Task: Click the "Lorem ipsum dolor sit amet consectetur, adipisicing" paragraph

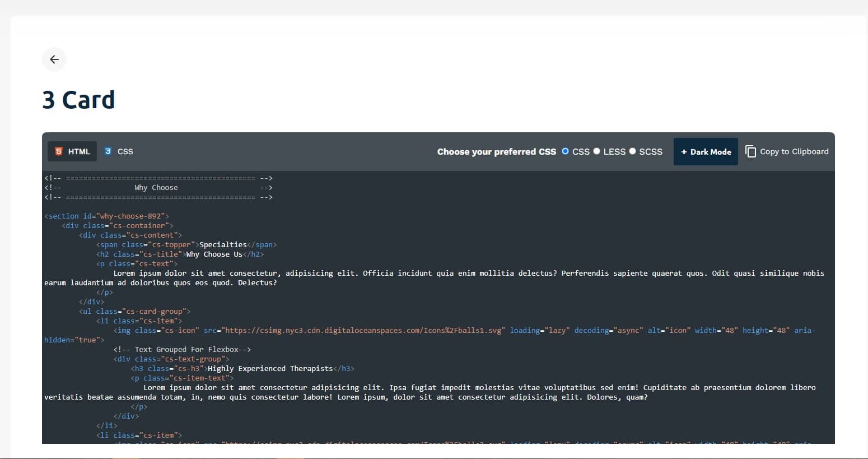Action: [434, 278]
